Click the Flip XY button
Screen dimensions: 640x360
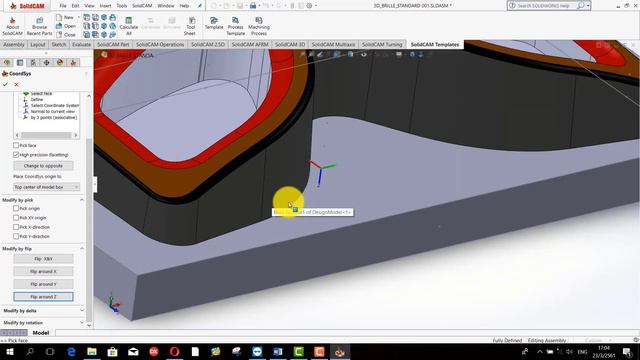pos(43,259)
